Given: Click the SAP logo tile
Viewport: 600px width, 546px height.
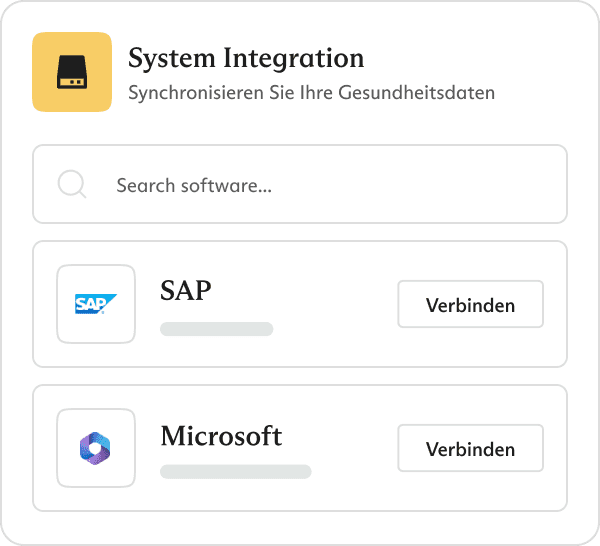Looking at the screenshot, I should coord(96,304).
